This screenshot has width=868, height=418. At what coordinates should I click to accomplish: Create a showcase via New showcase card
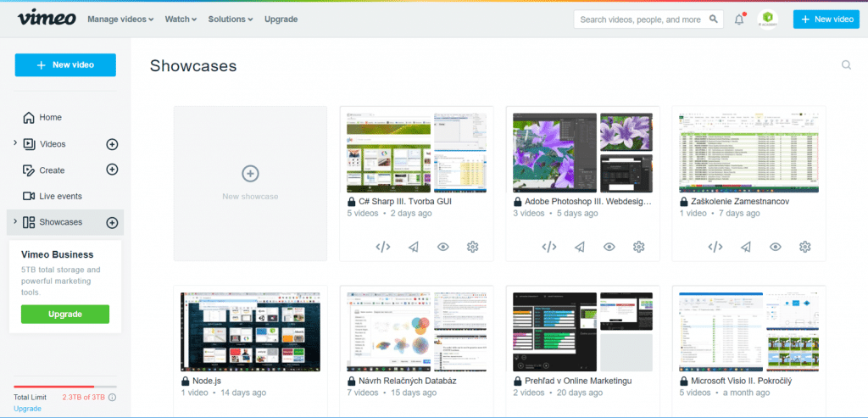coord(250,183)
